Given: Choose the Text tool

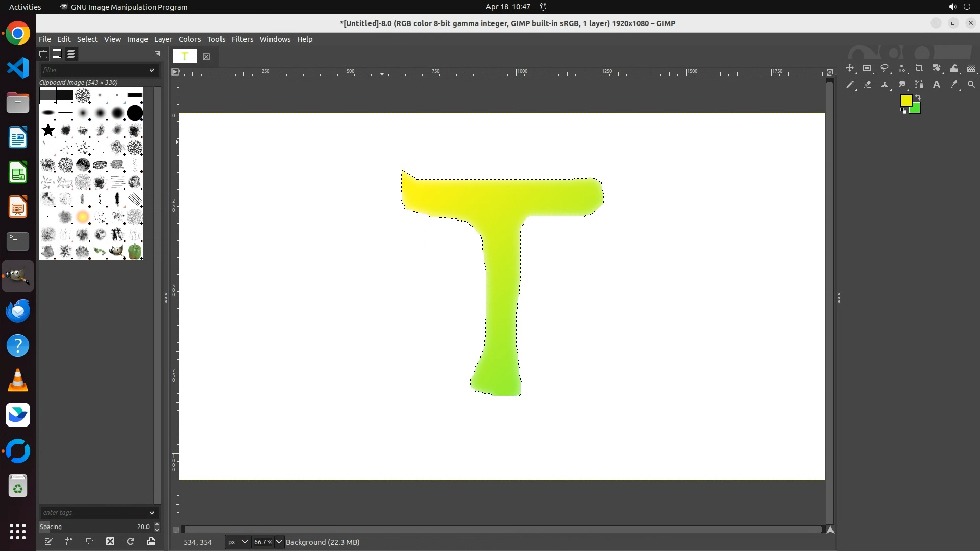Looking at the screenshot, I should (x=937, y=85).
